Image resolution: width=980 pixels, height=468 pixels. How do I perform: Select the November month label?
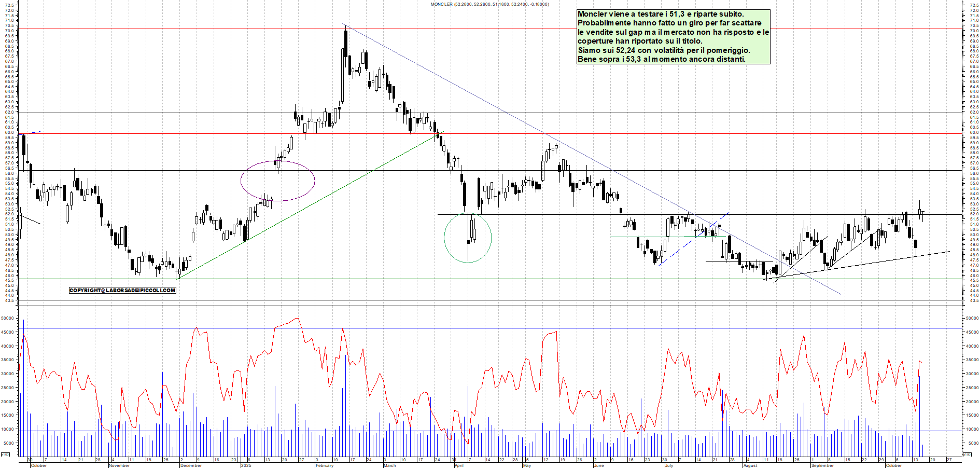point(119,465)
